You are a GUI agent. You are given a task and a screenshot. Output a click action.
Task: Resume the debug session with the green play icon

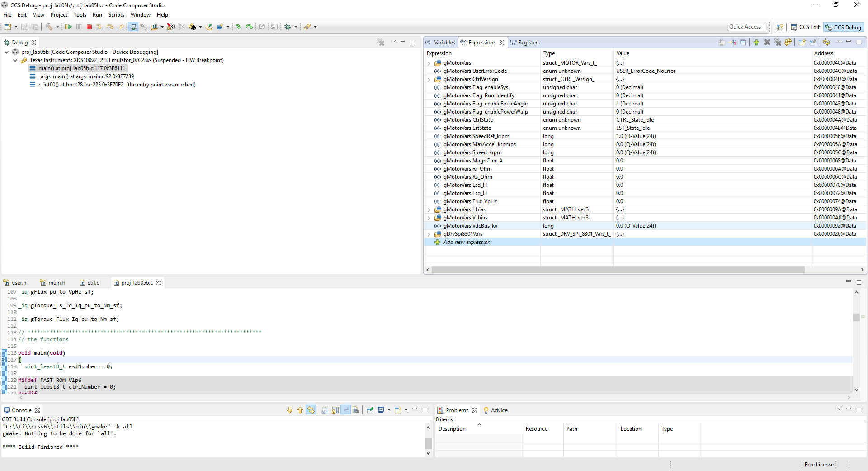(69, 27)
